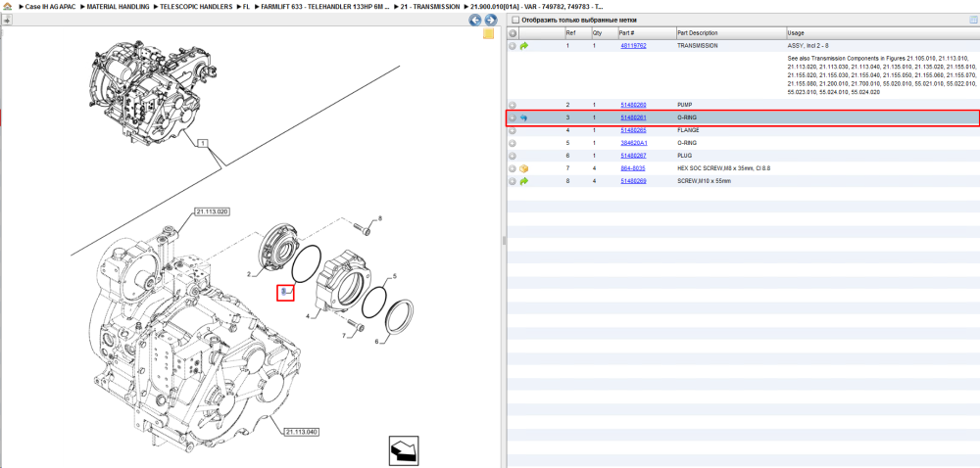Open MATERIAL HANDLING breadcrumb
The width and height of the screenshot is (980, 468).
(x=119, y=6)
